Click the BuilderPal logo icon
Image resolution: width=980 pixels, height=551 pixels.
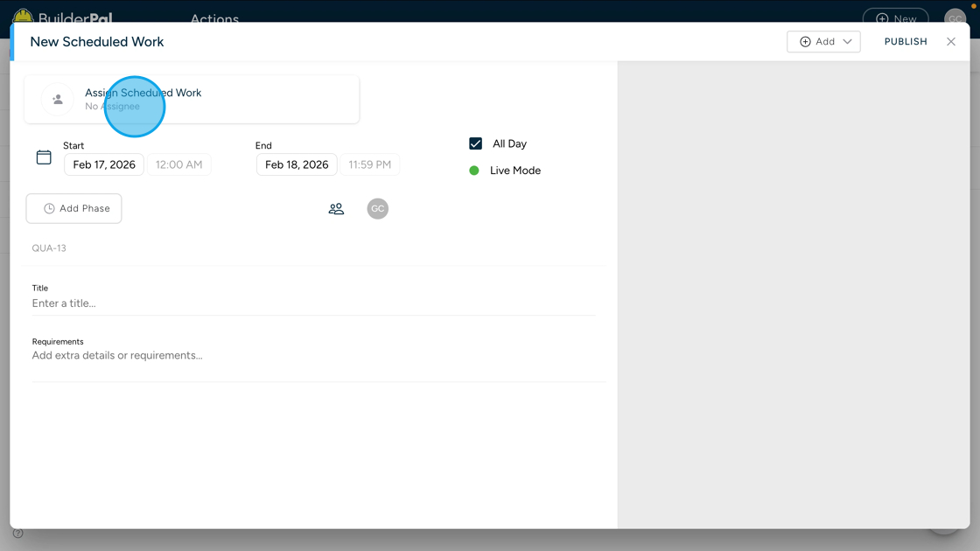(20, 16)
